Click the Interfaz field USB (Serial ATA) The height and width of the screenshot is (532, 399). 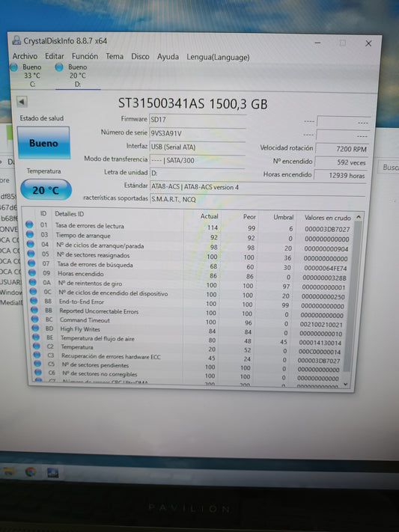[x=197, y=147]
